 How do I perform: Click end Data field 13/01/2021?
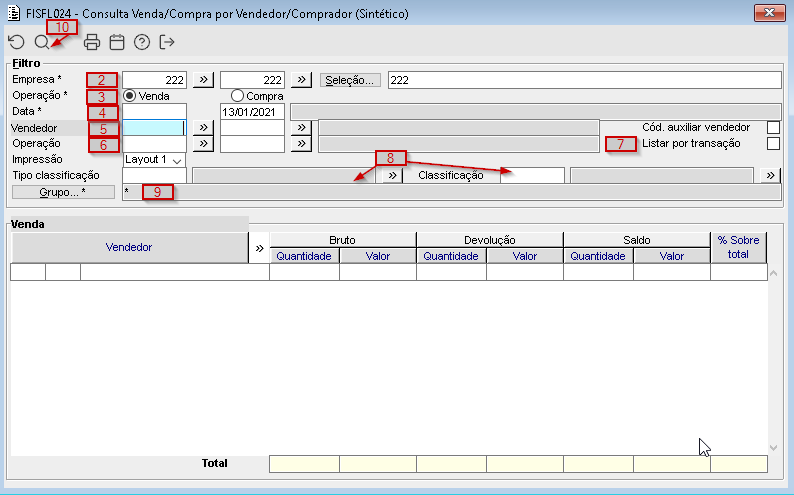[x=252, y=112]
